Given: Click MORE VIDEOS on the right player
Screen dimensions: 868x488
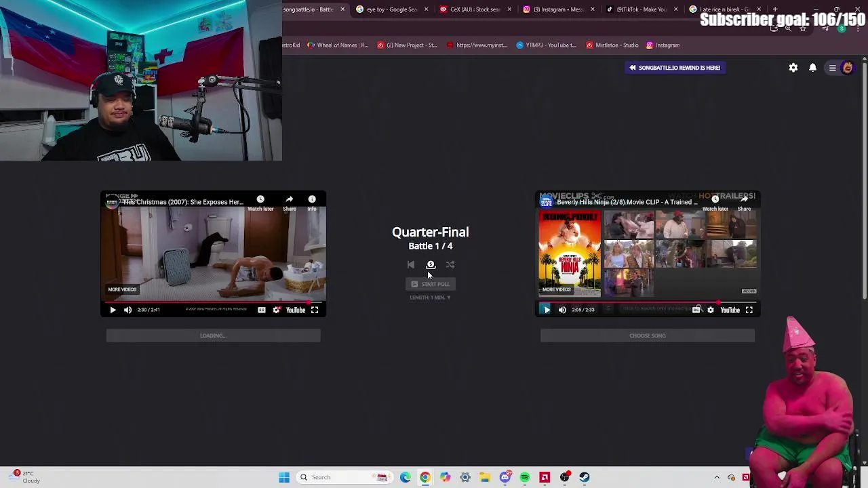Looking at the screenshot, I should (556, 289).
